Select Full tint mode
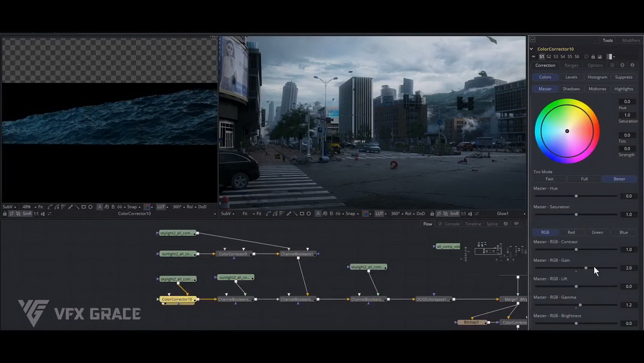 pyautogui.click(x=584, y=179)
